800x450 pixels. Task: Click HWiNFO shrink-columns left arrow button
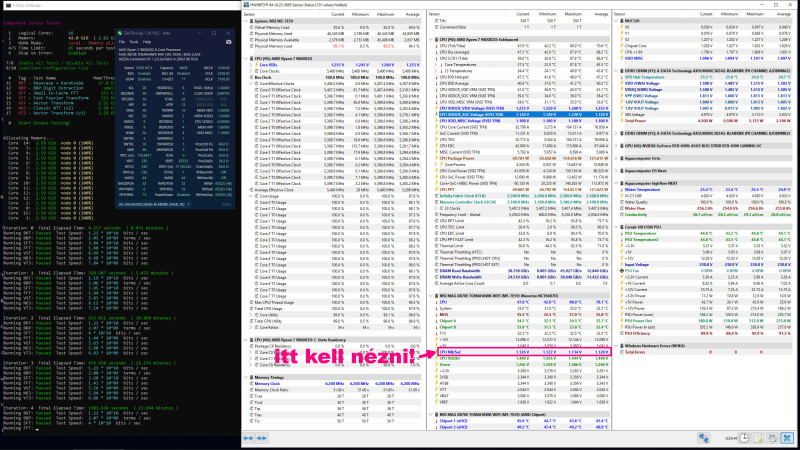point(262,438)
